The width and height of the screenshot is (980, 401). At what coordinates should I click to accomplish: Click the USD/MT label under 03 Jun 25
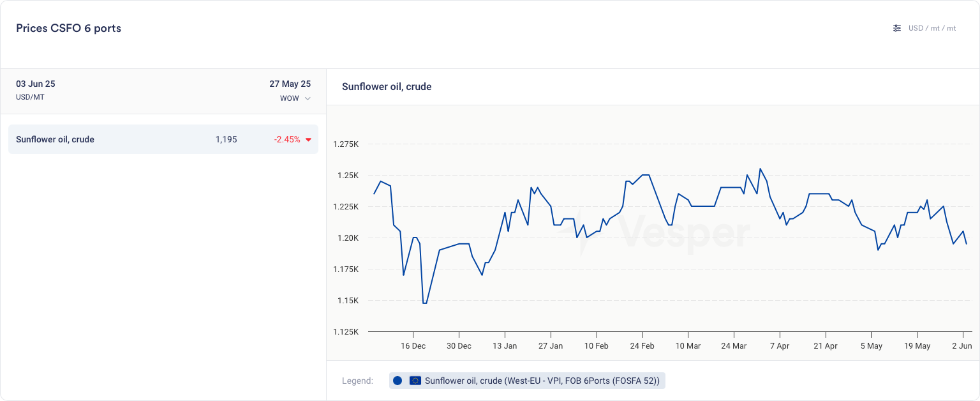click(x=30, y=98)
